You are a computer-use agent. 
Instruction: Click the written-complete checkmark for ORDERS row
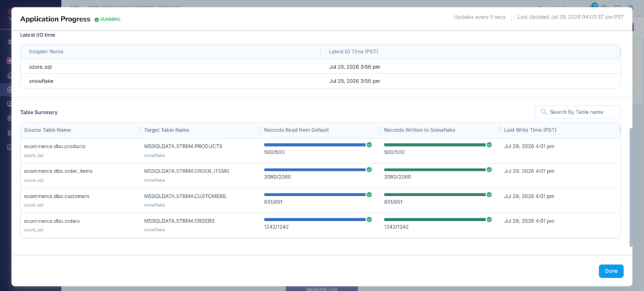tap(489, 219)
